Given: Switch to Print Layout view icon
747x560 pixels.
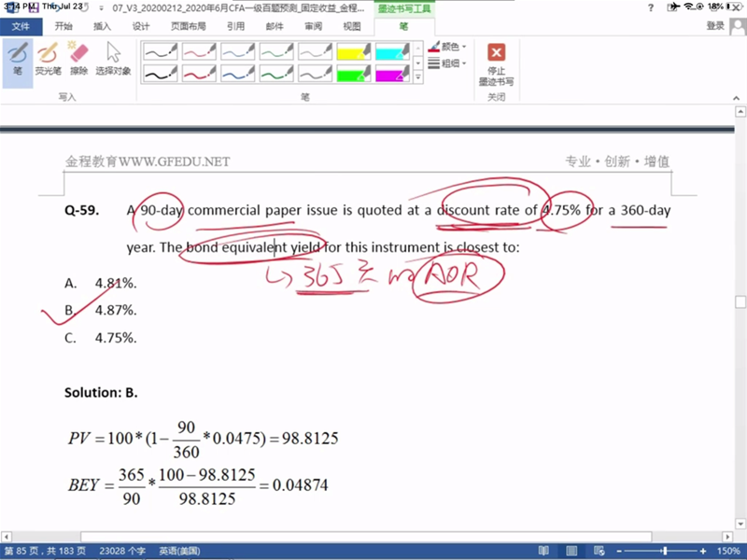Looking at the screenshot, I should click(571, 551).
